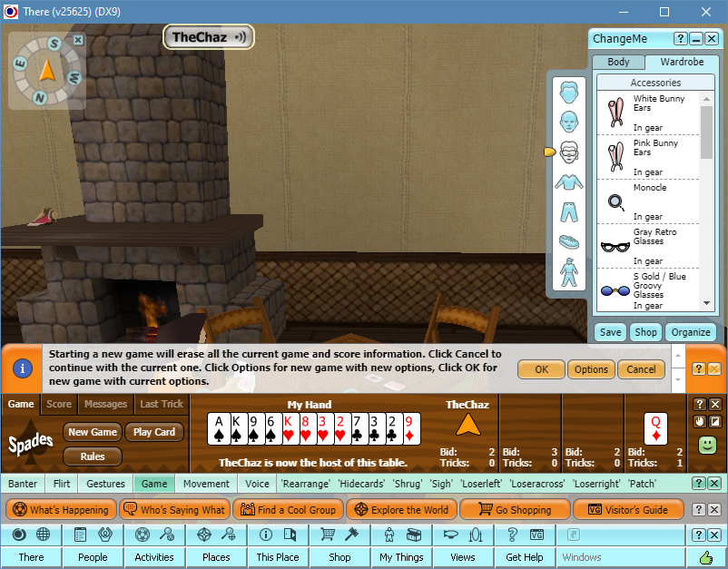This screenshot has width=728, height=569.
Task: Switch to the Body tab in ChangeMe panel
Action: [x=618, y=62]
